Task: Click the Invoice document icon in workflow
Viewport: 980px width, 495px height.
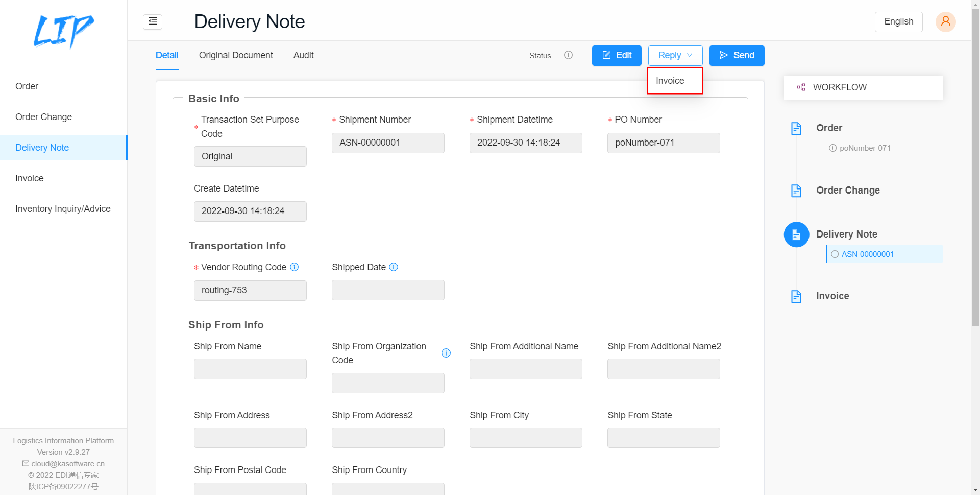Action: pyautogui.click(x=796, y=296)
